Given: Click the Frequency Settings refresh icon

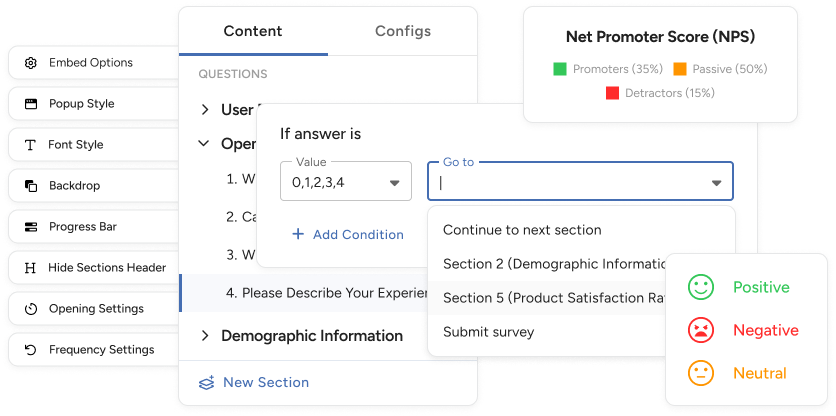Looking at the screenshot, I should pos(30,350).
